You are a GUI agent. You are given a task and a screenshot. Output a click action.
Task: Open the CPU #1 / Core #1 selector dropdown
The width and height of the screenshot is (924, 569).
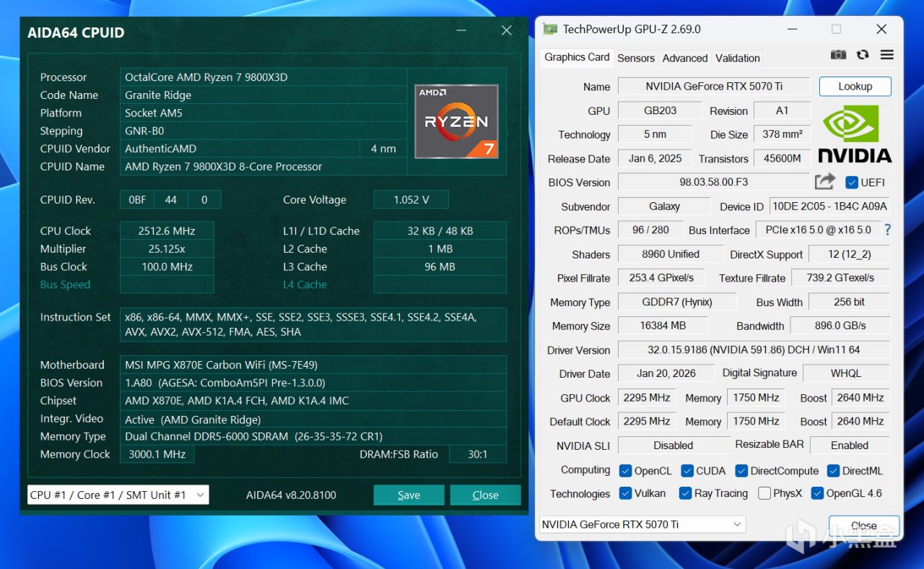pos(118,495)
